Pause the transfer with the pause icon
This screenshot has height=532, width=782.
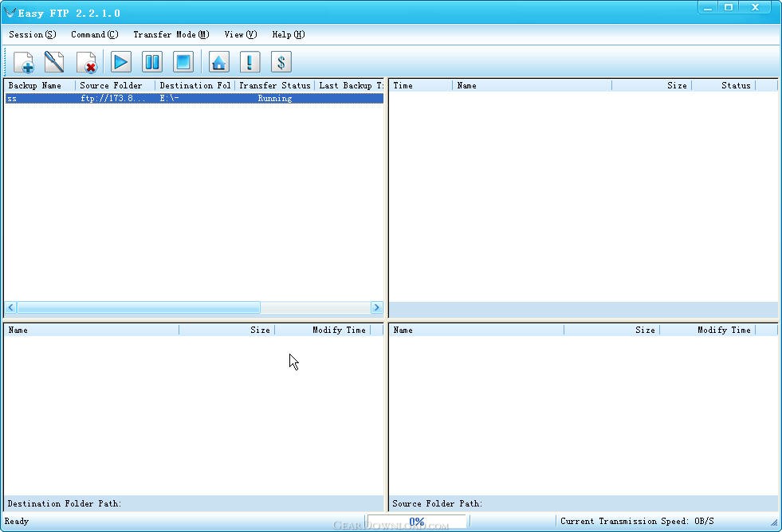(x=152, y=62)
